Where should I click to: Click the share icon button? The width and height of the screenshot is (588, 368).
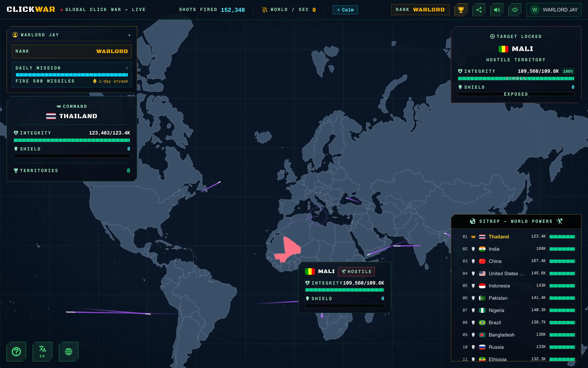tap(479, 10)
